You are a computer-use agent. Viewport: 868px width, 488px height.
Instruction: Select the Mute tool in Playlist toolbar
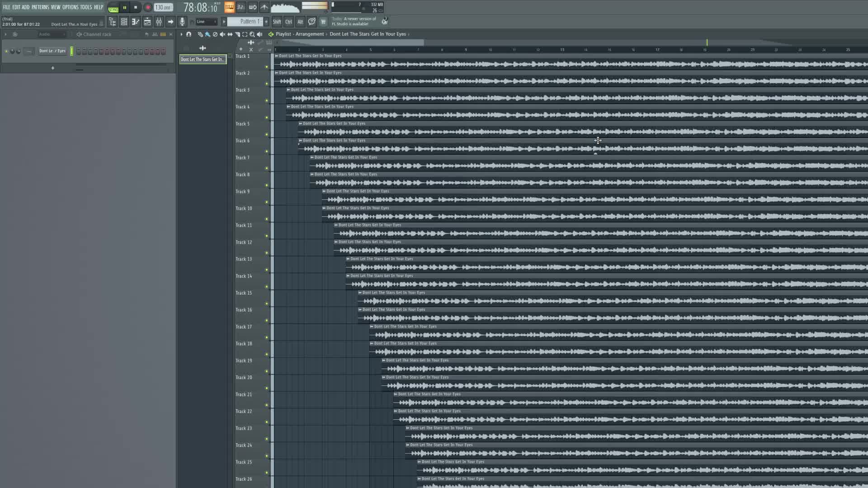pos(222,34)
